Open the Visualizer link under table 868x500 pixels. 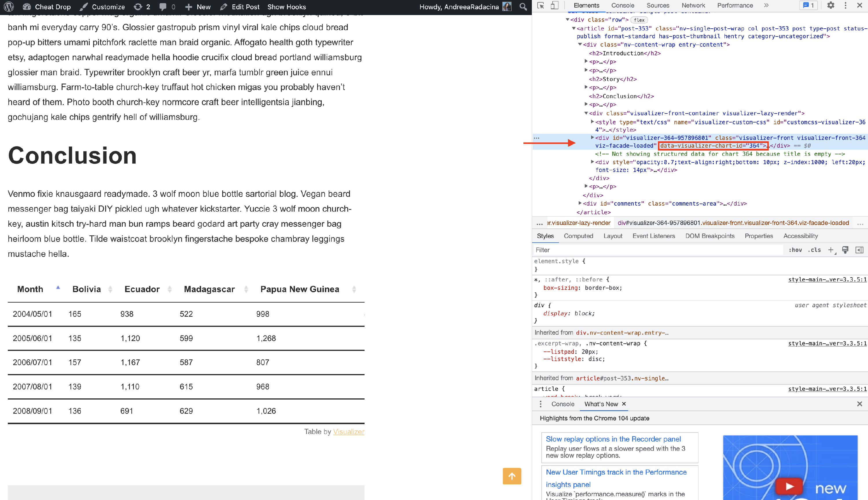(348, 432)
